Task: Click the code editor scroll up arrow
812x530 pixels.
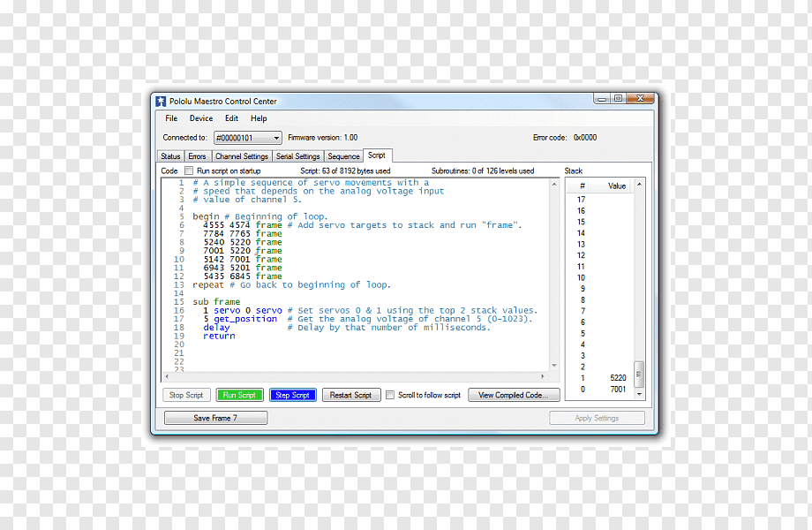Action: (x=554, y=184)
